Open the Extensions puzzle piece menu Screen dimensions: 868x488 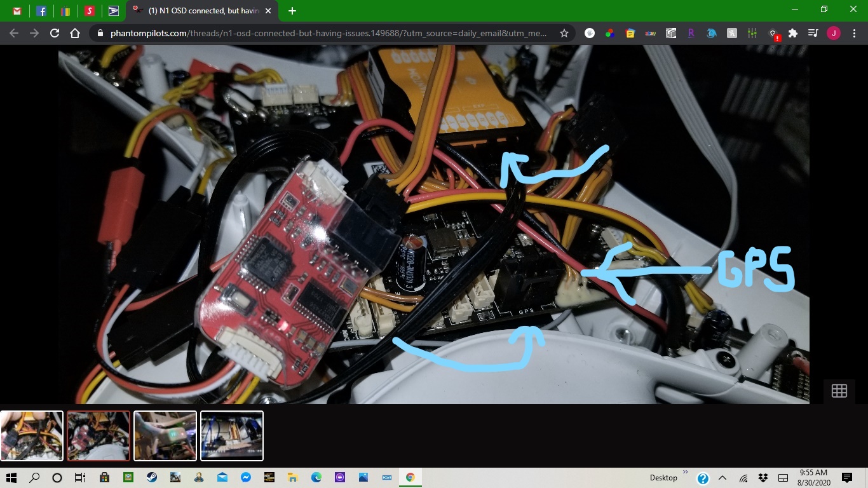(793, 33)
